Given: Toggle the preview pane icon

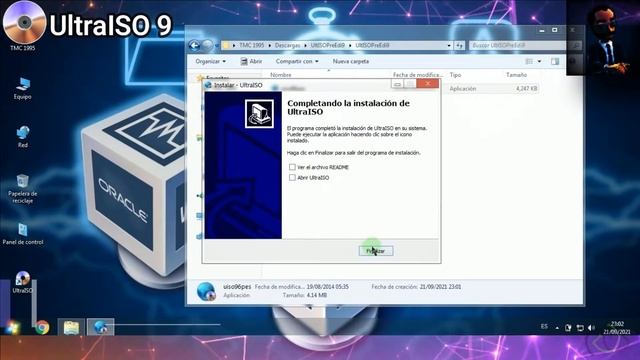Looking at the screenshot, I should pyautogui.click(x=555, y=61).
